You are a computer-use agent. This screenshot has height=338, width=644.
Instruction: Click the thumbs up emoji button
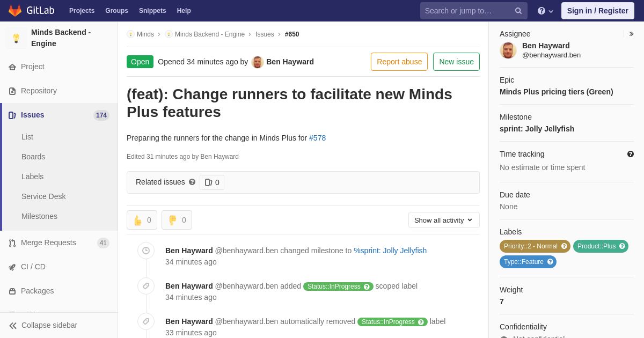(142, 220)
